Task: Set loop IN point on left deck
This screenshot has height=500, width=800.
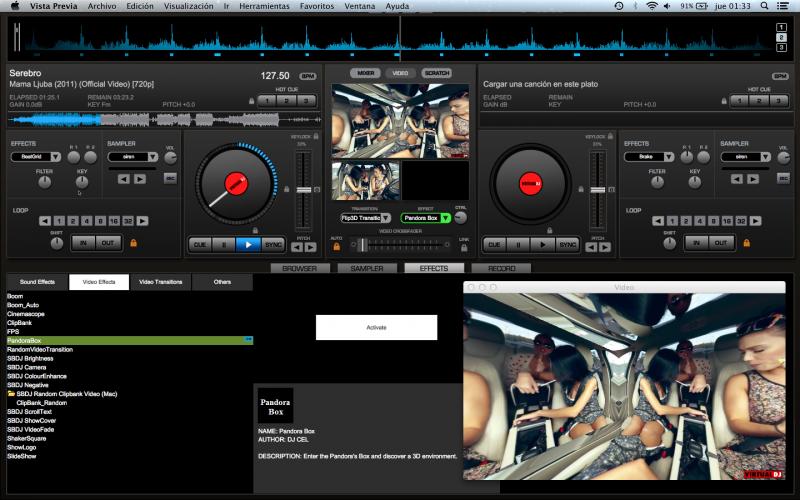Action: point(83,243)
